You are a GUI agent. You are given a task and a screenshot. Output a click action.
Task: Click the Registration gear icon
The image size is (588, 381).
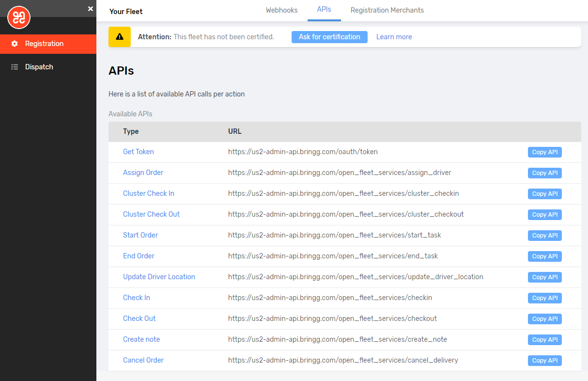[15, 44]
